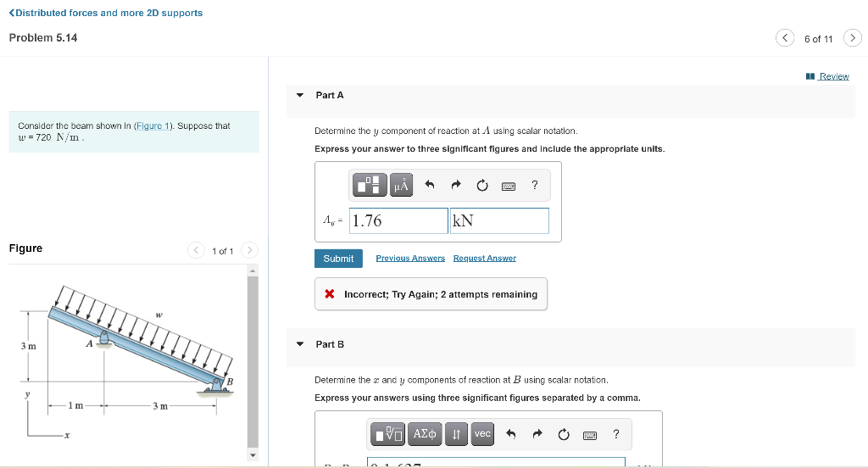Open the Previous Answers link
Image resolution: width=868 pixels, height=468 pixels.
(410, 258)
